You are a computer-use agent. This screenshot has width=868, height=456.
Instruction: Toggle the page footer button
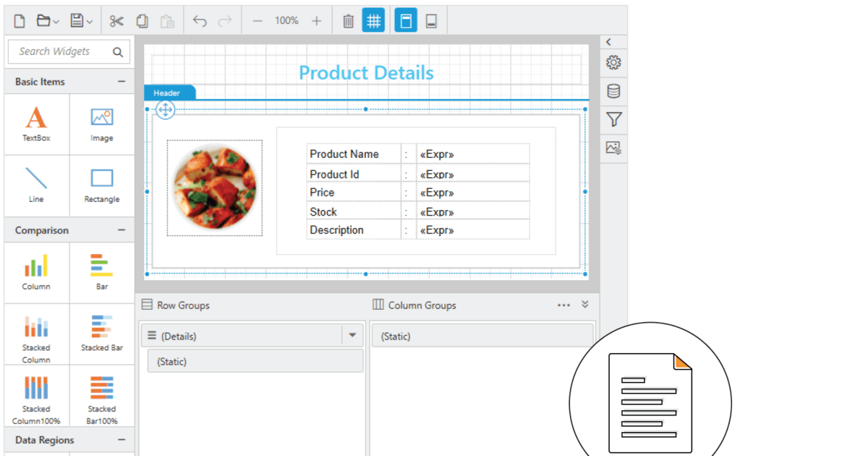431,21
